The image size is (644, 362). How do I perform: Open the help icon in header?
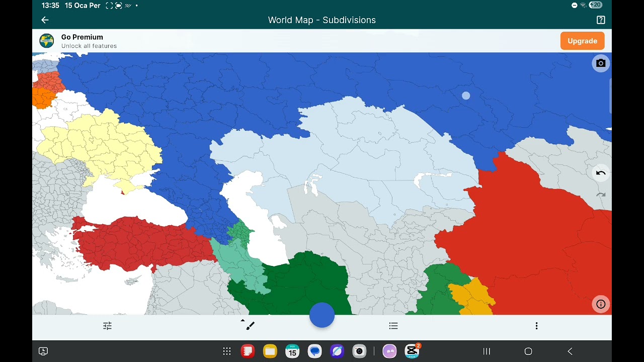[x=601, y=20]
